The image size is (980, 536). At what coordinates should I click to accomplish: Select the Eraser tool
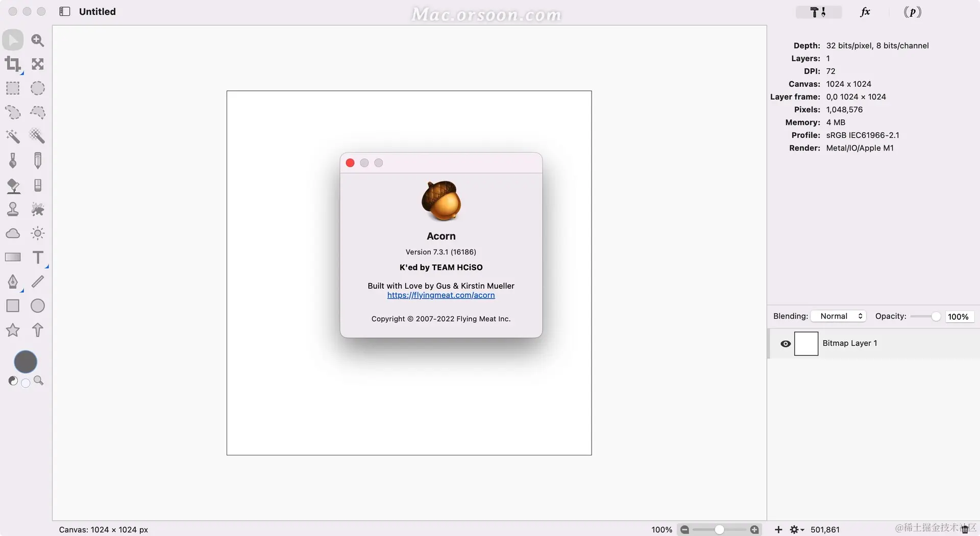(38, 185)
